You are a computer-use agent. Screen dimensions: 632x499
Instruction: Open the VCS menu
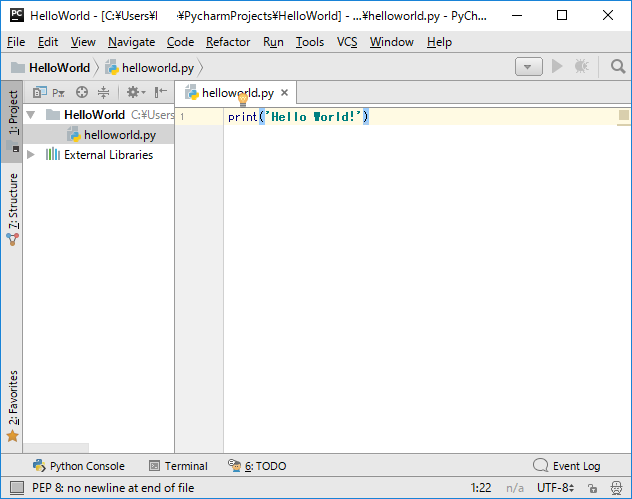[347, 42]
